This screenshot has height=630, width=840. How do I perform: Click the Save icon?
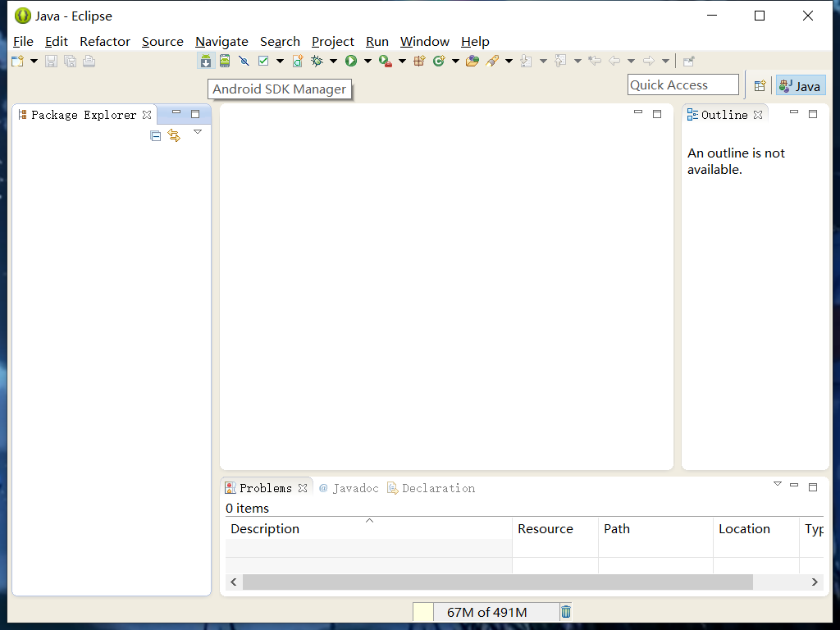point(51,61)
